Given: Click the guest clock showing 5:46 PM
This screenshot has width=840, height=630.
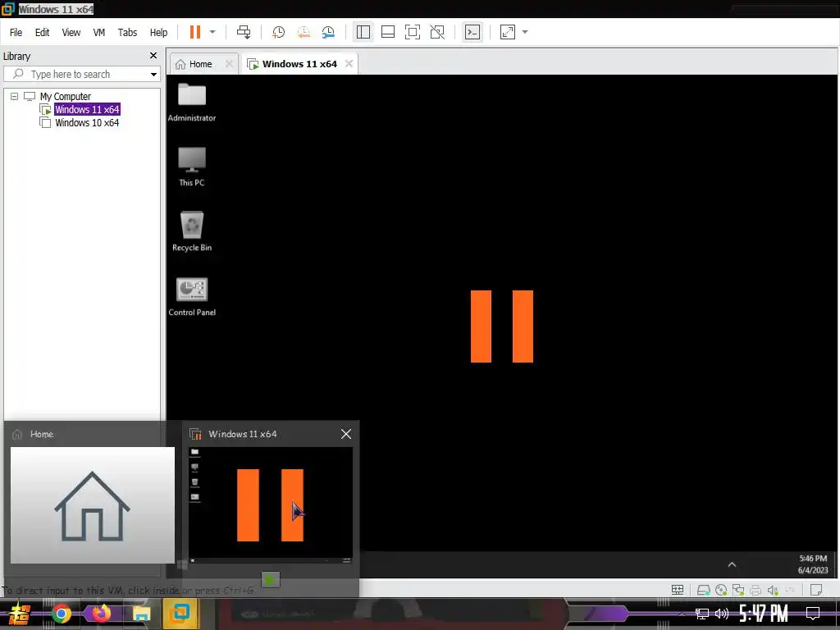Looking at the screenshot, I should [813, 564].
